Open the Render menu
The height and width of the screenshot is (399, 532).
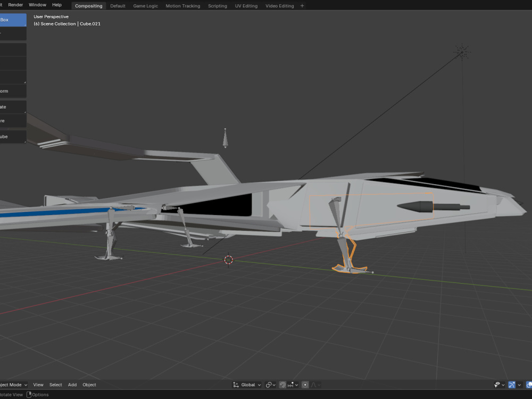click(x=15, y=5)
